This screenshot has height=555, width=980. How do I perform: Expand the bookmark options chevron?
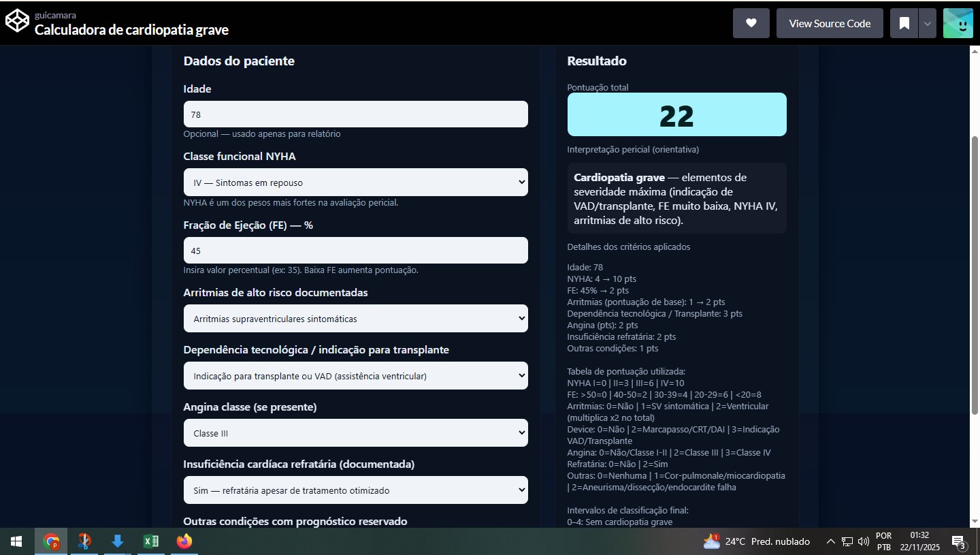pos(927,23)
